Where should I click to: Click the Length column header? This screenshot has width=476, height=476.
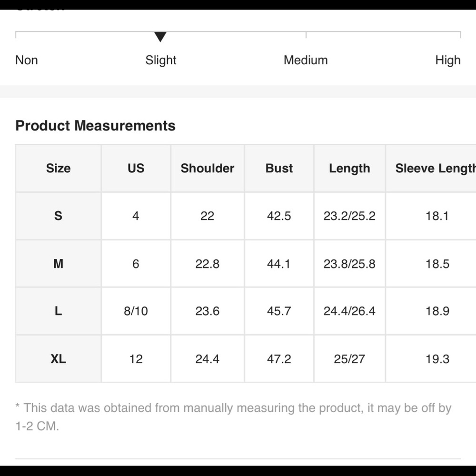click(x=349, y=169)
